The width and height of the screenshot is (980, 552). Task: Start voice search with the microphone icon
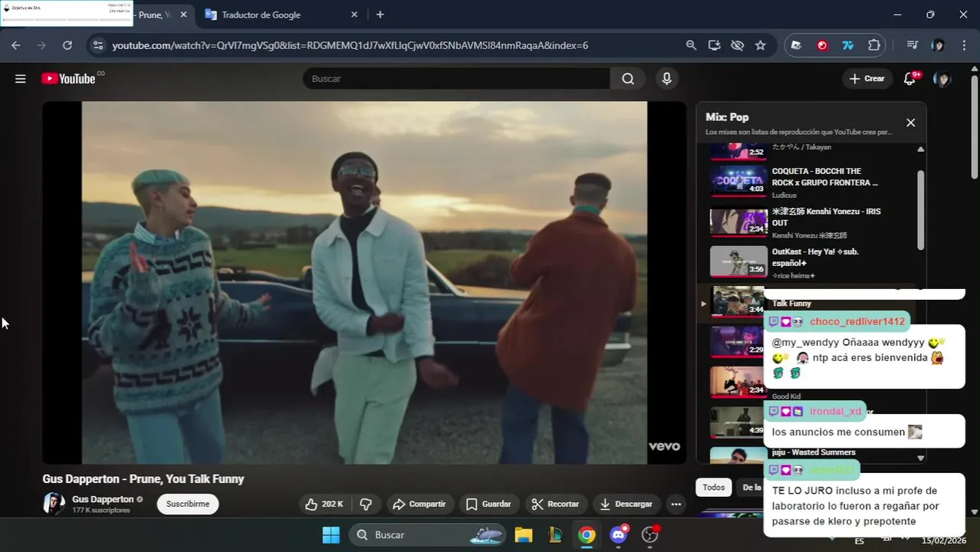[666, 78]
